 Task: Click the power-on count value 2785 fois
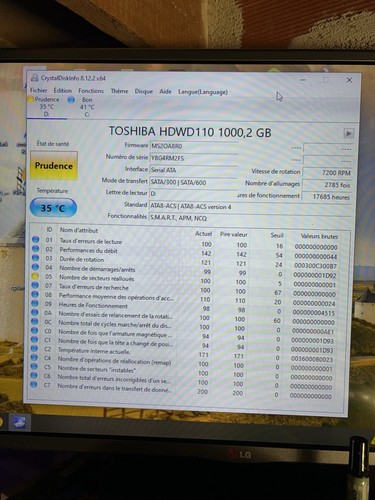[x=327, y=185]
